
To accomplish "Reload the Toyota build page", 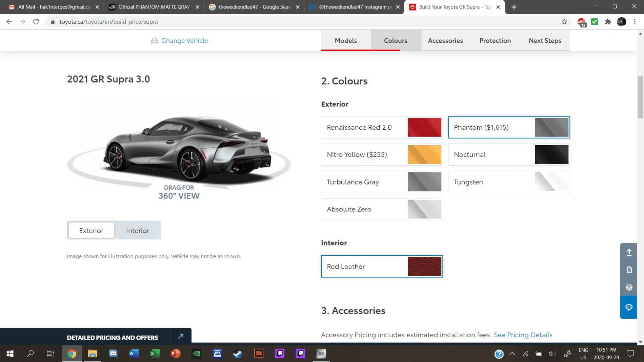I will coord(36,22).
